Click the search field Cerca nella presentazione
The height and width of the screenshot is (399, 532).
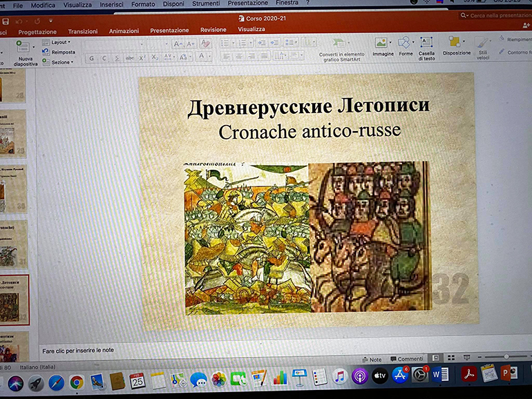point(496,15)
